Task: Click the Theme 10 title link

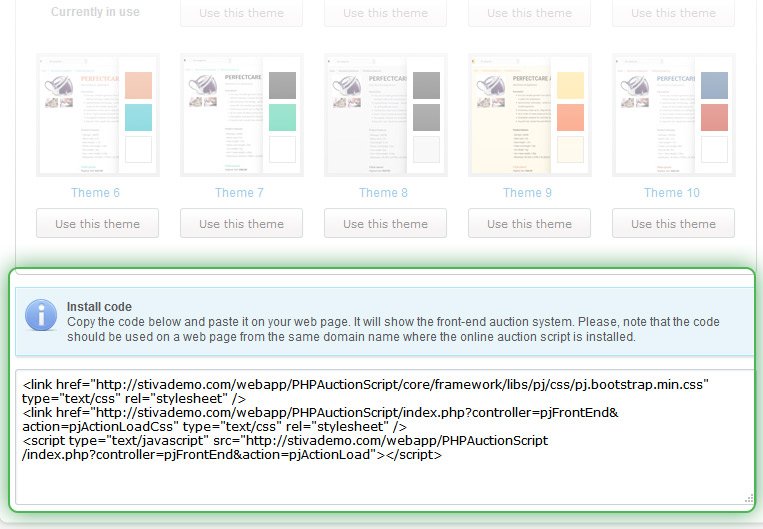Action: pos(672,193)
